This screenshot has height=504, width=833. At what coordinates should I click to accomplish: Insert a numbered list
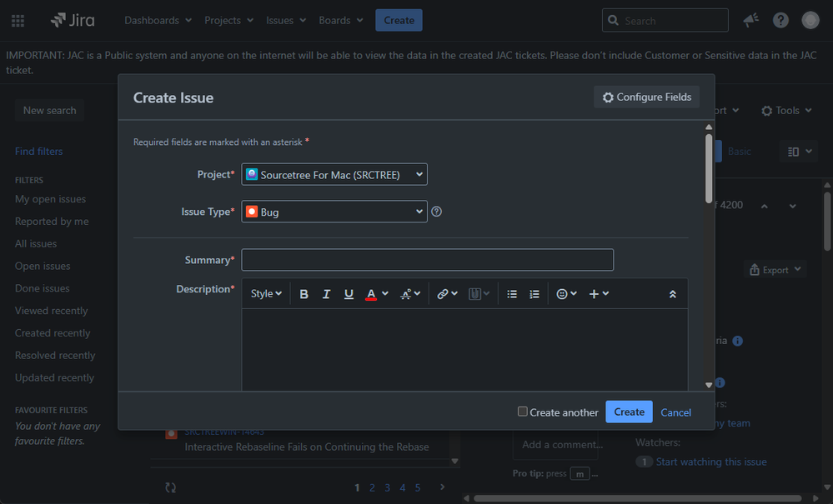pyautogui.click(x=534, y=294)
